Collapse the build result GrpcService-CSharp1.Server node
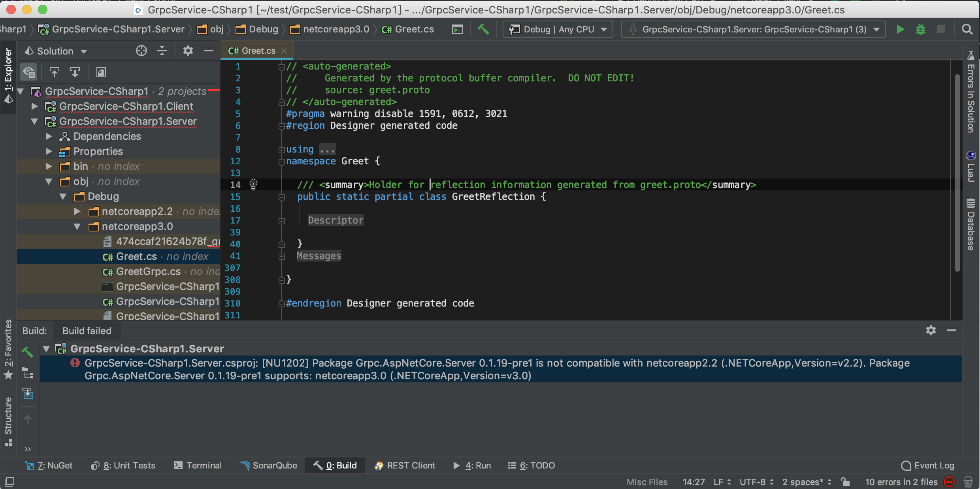Screen dimensions: 980x489 coord(46,349)
